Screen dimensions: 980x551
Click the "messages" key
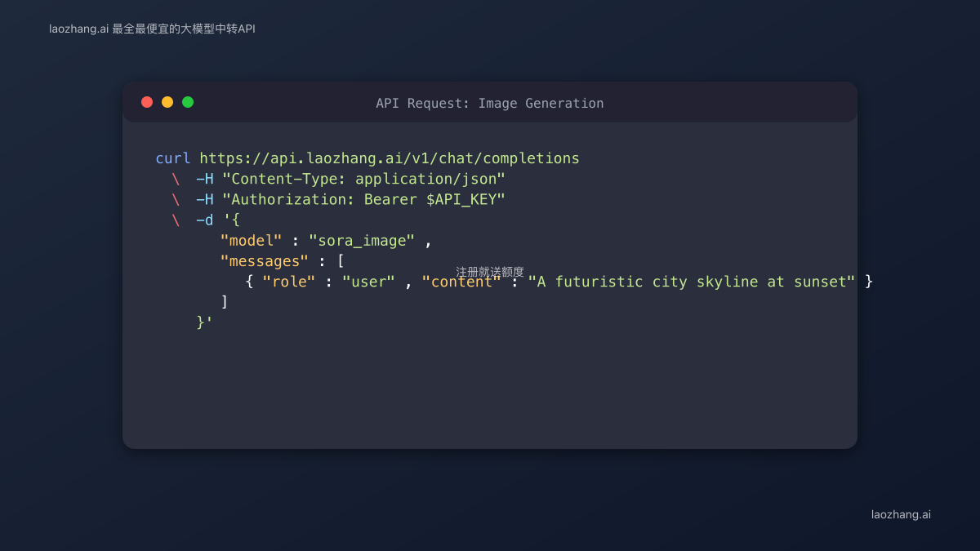(264, 260)
